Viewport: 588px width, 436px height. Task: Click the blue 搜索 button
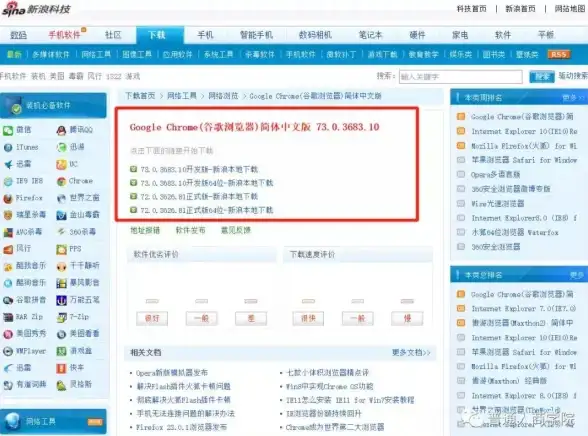coord(542,76)
